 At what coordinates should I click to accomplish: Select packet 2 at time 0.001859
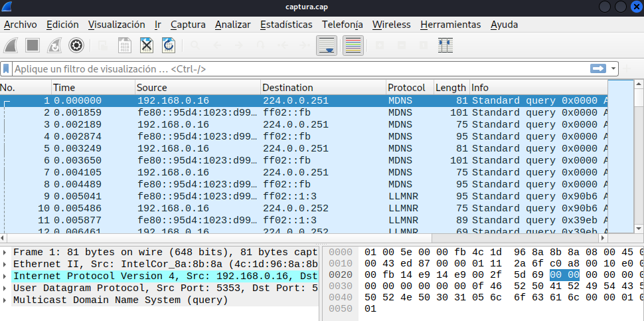coord(303,112)
